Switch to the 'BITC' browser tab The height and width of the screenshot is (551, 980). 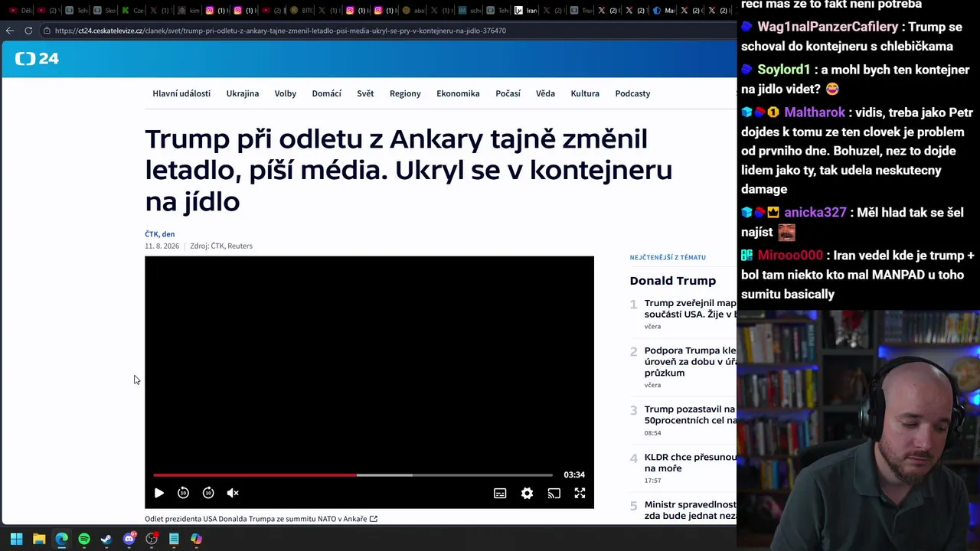(302, 11)
